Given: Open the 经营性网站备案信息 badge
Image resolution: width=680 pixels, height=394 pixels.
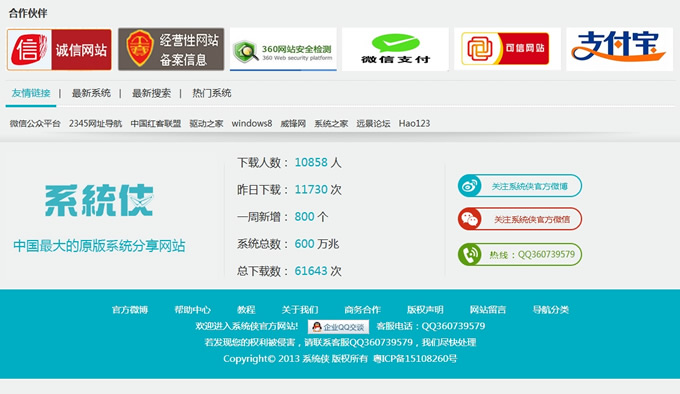Looking at the screenshot, I should tap(171, 49).
